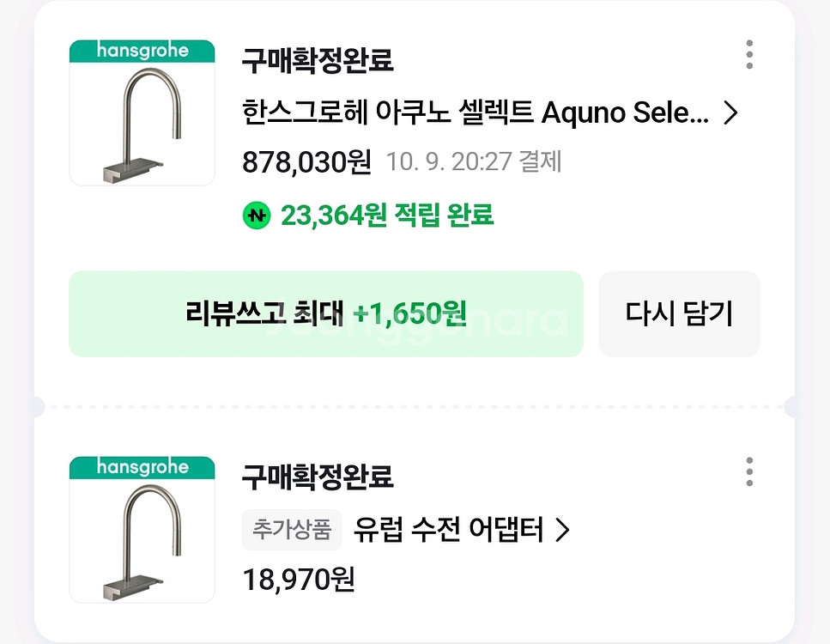Open the 유럽 수전 어댑터 product link
The height and width of the screenshot is (644, 830).
point(449,531)
